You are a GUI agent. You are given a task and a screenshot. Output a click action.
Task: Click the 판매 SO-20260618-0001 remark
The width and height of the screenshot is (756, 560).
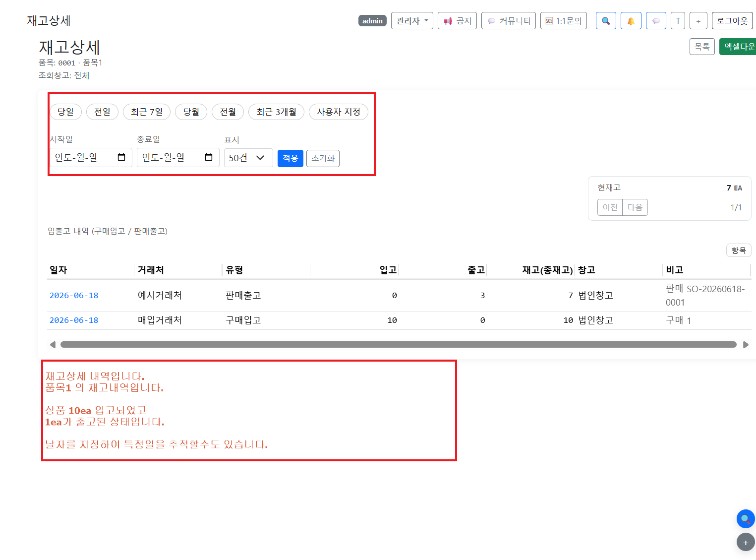pos(705,296)
